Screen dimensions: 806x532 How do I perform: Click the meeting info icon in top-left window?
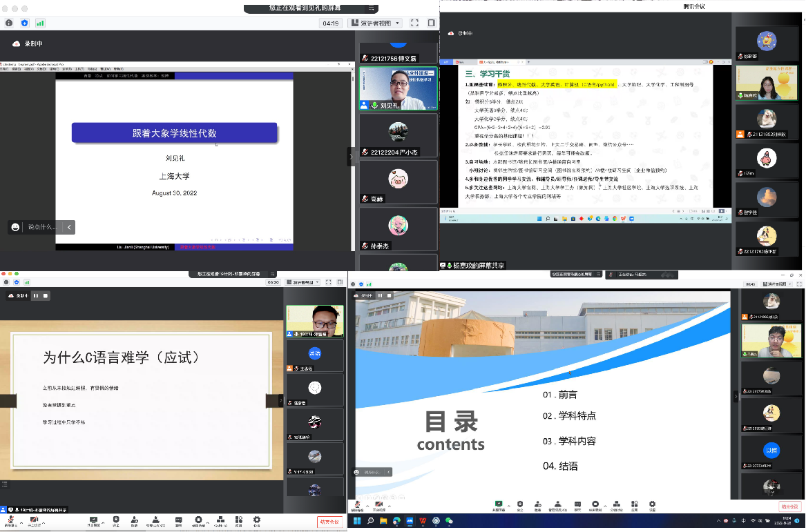click(9, 23)
